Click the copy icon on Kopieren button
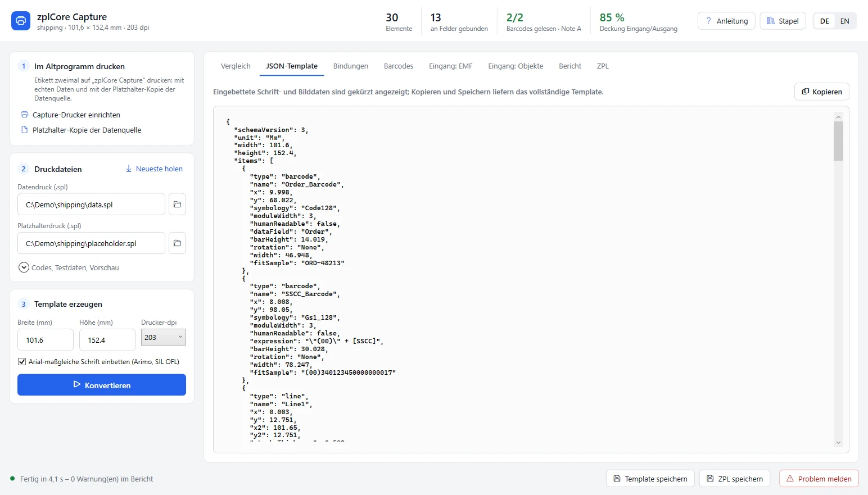Viewport: 868px width, 495px height. (806, 92)
